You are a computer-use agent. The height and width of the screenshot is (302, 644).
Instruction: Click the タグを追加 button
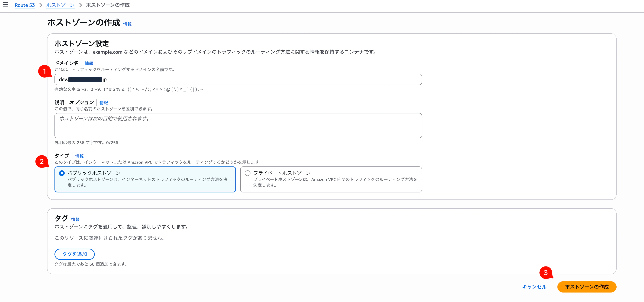75,254
